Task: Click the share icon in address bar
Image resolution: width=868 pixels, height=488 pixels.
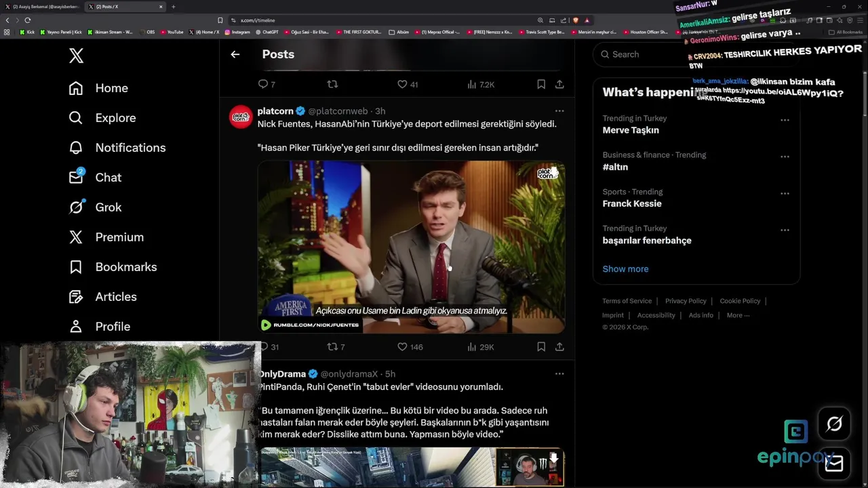Action: click(564, 20)
